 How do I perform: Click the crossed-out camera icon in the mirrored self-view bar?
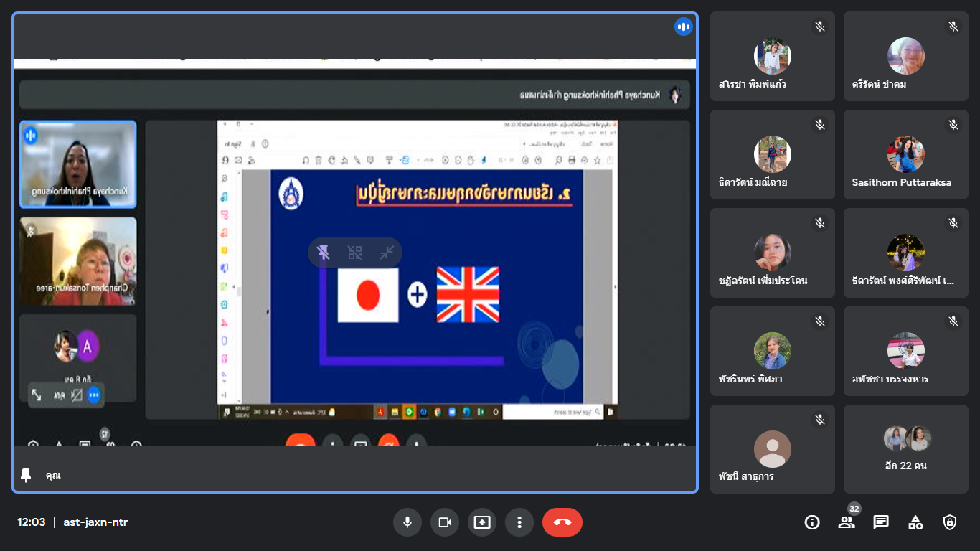pos(77,395)
